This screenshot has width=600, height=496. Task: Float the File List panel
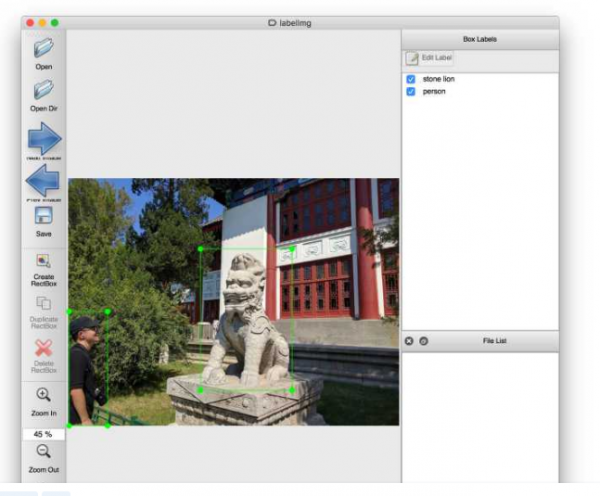pyautogui.click(x=424, y=341)
